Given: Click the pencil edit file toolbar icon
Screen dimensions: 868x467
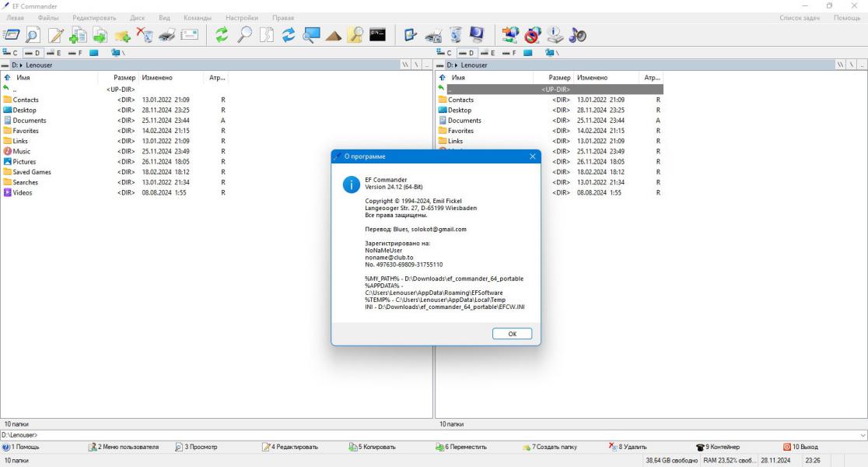Looking at the screenshot, I should (55, 36).
